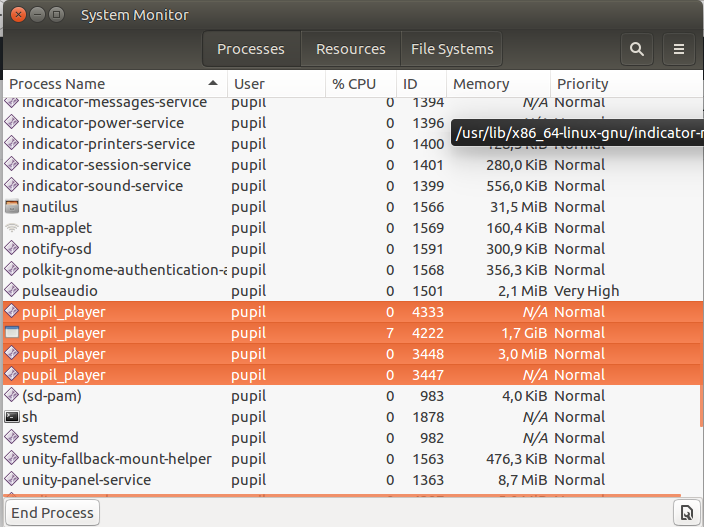Image resolution: width=704 pixels, height=527 pixels.
Task: Select the unity-panel-service process name
Action: coord(86,480)
